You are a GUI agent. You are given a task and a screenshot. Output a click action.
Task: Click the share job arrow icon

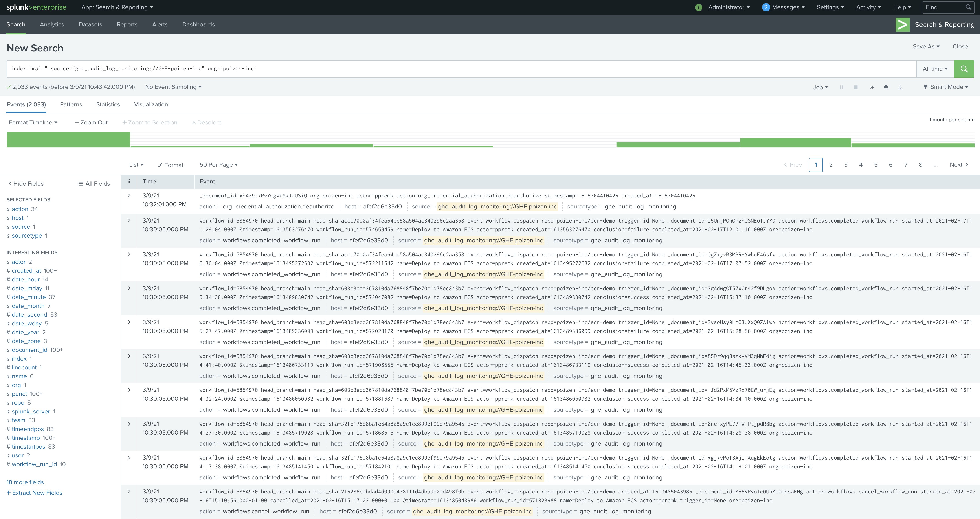[872, 88]
